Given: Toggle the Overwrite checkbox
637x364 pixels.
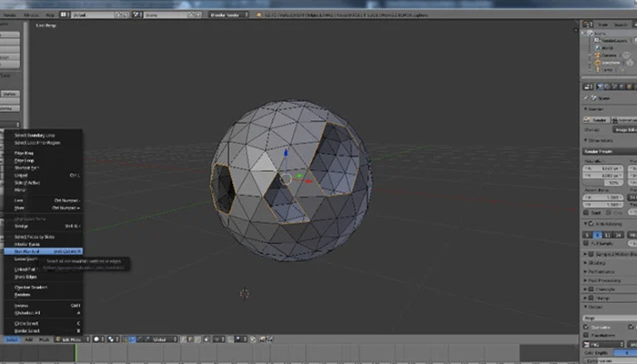Looking at the screenshot, I should pyautogui.click(x=586, y=327).
